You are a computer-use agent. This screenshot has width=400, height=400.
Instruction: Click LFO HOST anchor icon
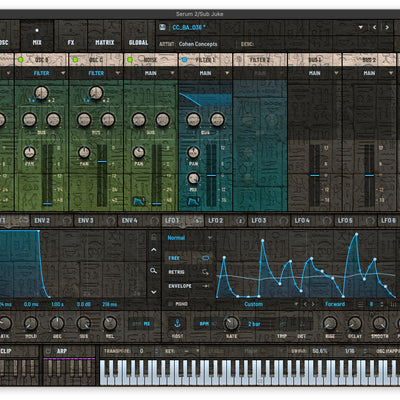tap(177, 324)
